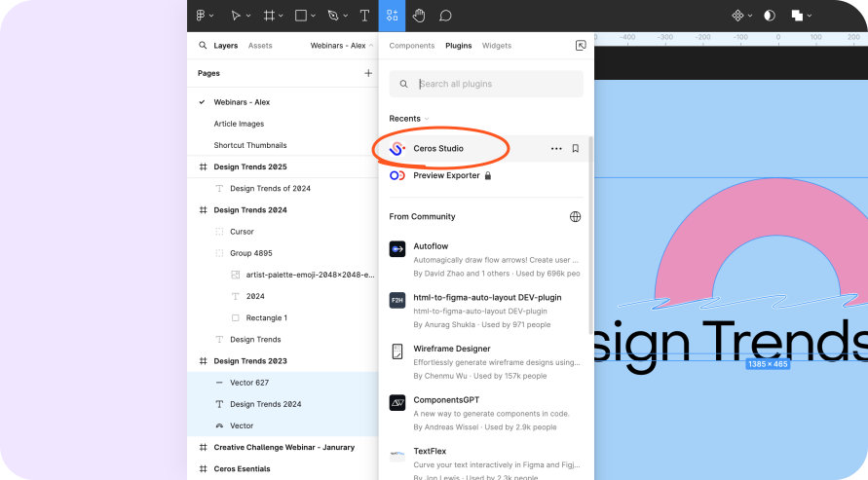Image resolution: width=868 pixels, height=480 pixels.
Task: Switch to the Layers tab
Action: point(226,46)
